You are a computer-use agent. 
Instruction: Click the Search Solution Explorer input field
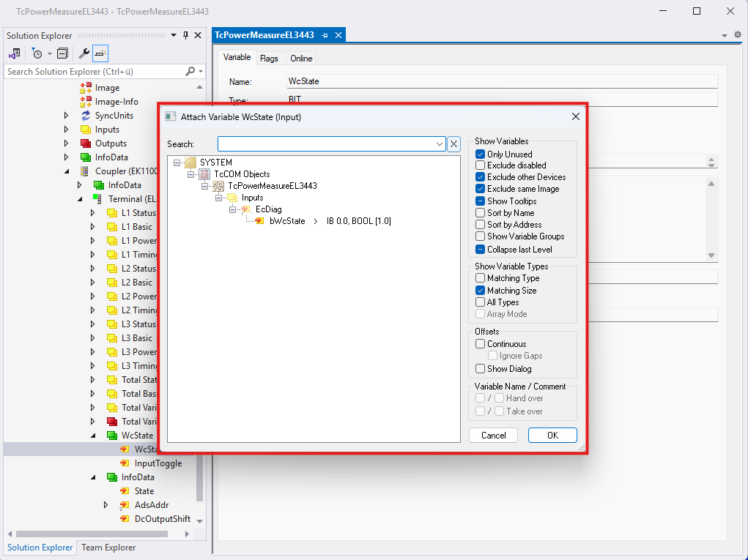coord(94,72)
